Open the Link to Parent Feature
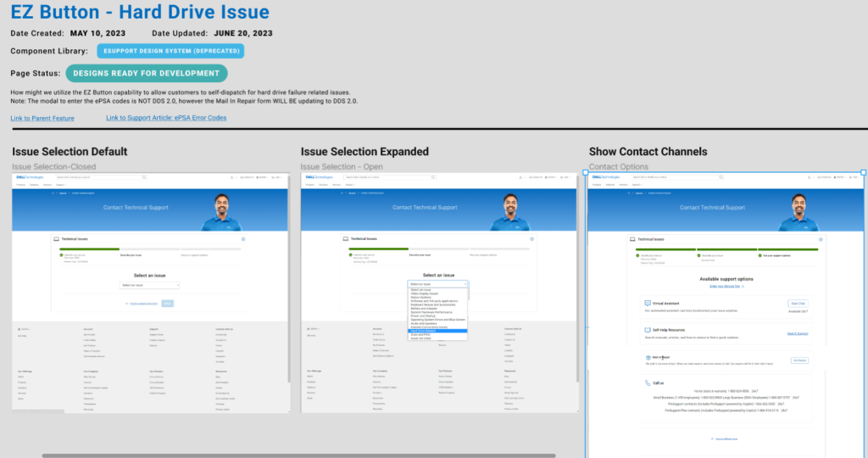The width and height of the screenshot is (868, 458). tap(42, 118)
